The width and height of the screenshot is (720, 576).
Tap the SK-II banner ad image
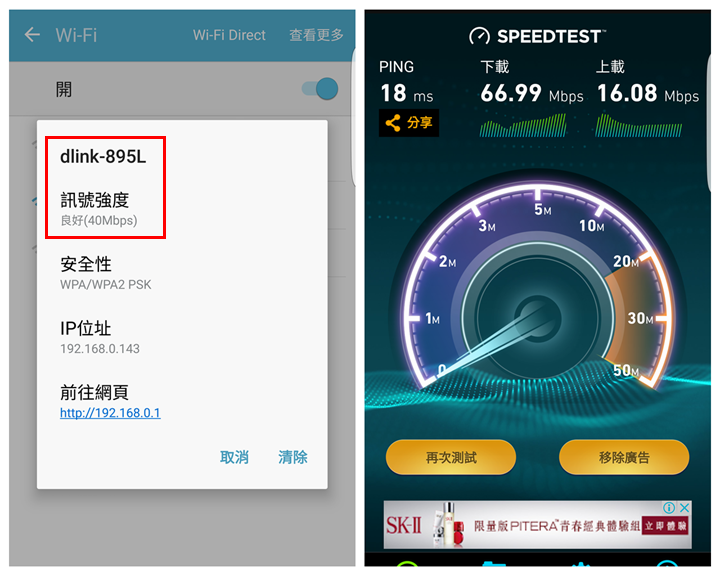(538, 525)
